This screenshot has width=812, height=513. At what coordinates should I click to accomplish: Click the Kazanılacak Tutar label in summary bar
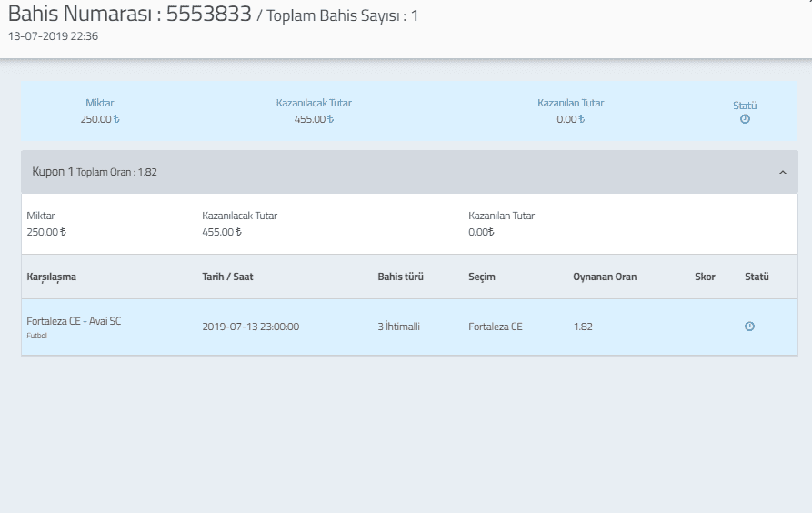click(x=314, y=103)
